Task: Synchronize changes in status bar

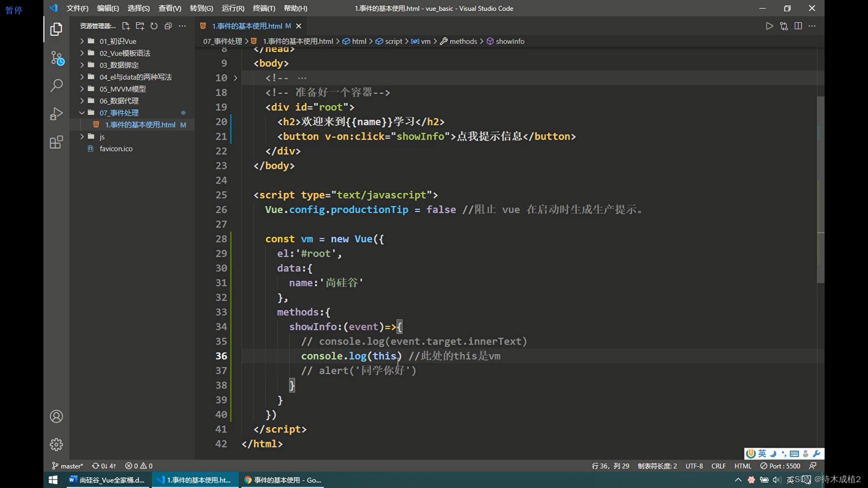Action: pyautogui.click(x=104, y=466)
